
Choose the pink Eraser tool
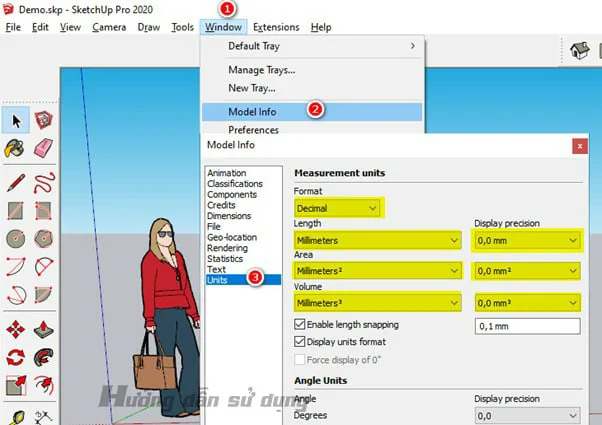(x=43, y=148)
